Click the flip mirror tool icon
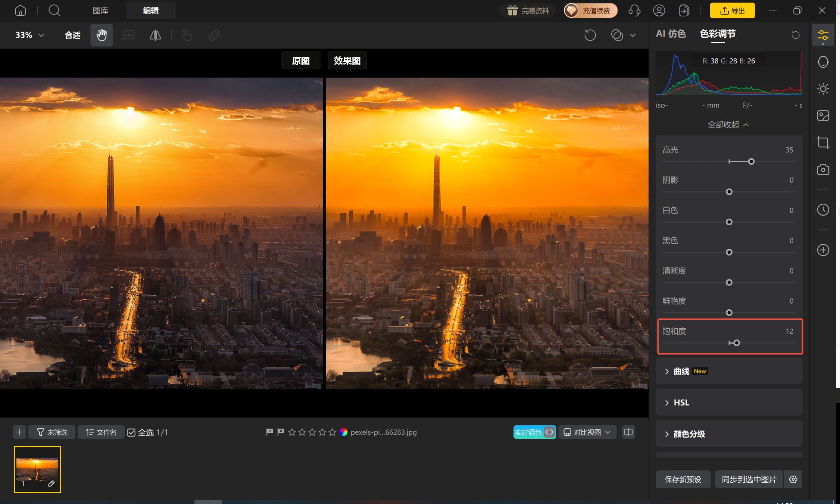This screenshot has height=504, width=840. point(155,35)
